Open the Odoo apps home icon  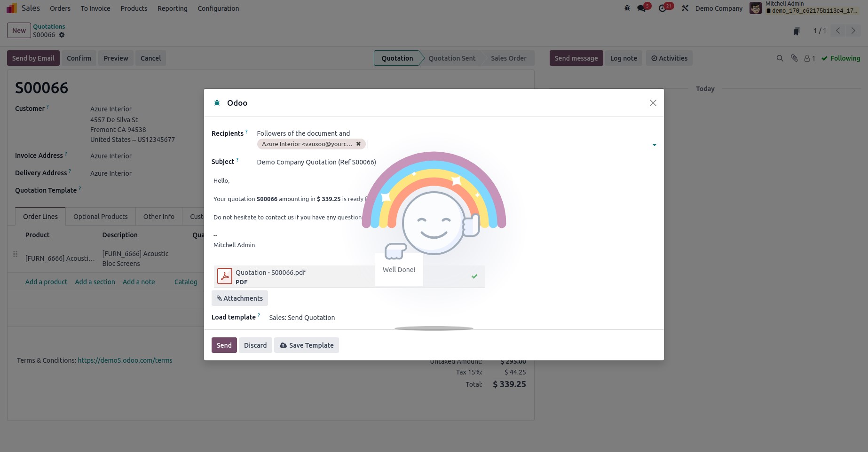12,8
